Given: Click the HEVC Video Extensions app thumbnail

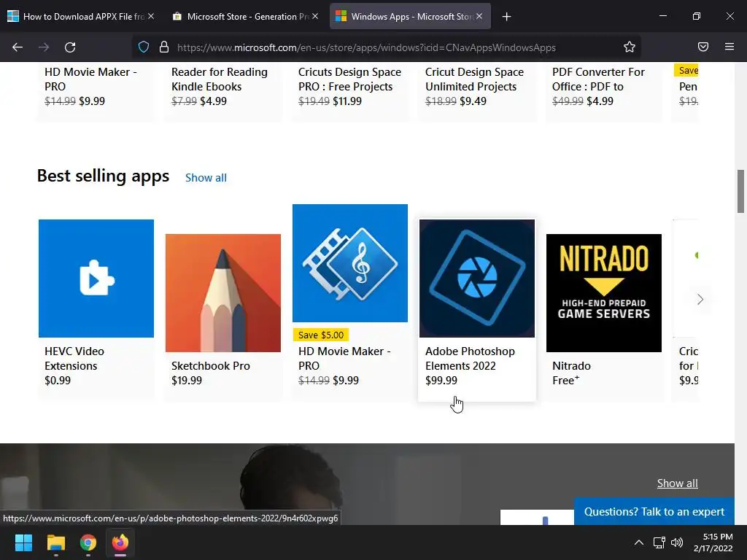Looking at the screenshot, I should (x=96, y=279).
